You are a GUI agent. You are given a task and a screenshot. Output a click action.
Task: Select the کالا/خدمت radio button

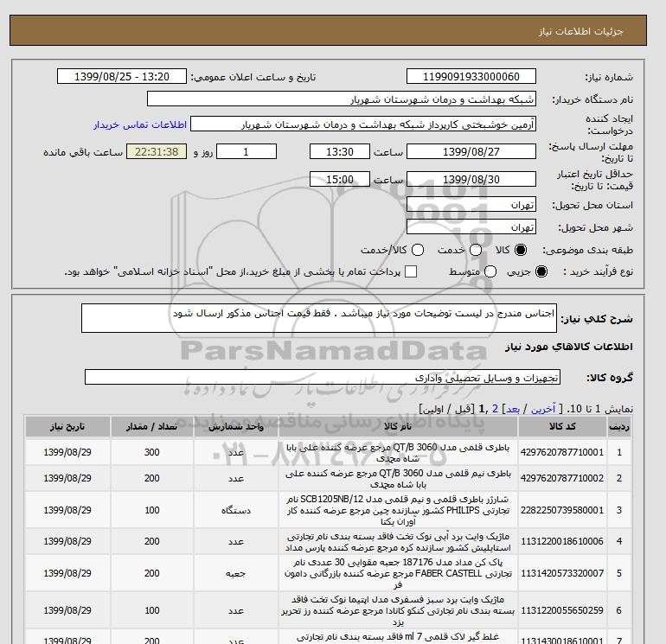click(x=418, y=250)
